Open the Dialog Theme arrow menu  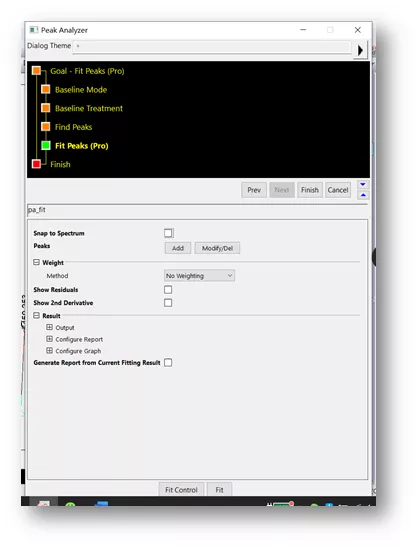[360, 50]
